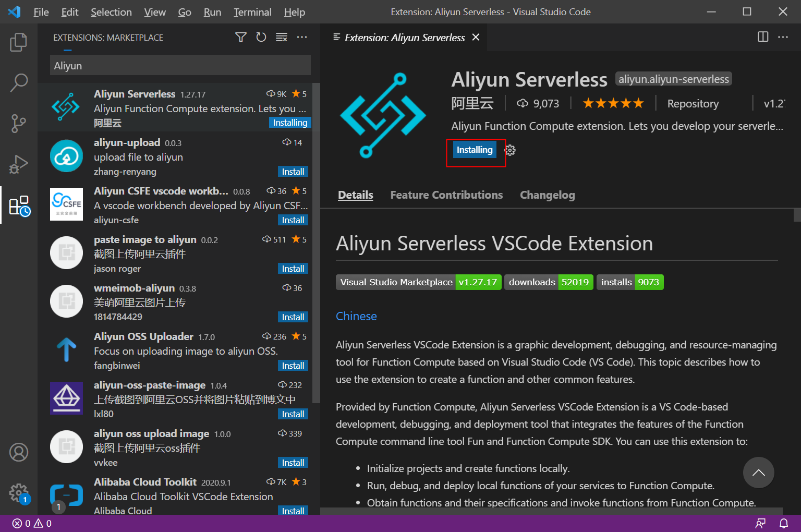Click the VS Code logo icon
The height and width of the screenshot is (532, 801).
15,11
